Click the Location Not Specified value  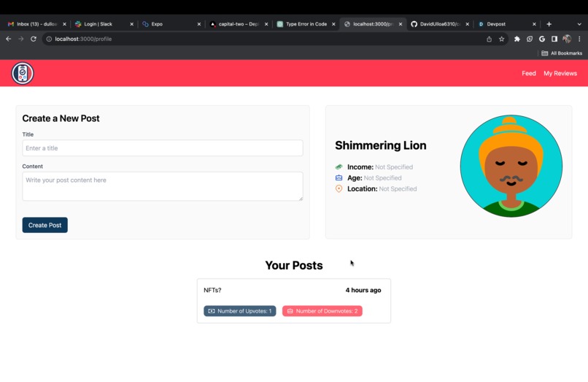point(398,188)
